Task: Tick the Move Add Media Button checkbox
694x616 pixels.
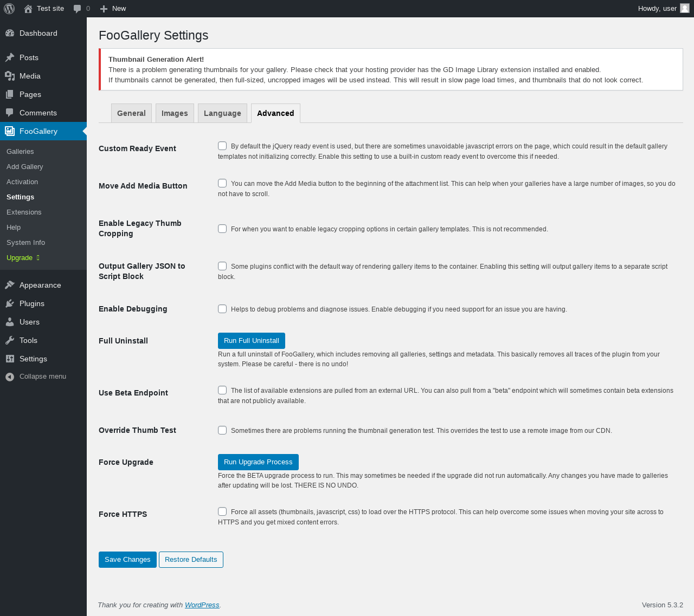Action: [222, 183]
